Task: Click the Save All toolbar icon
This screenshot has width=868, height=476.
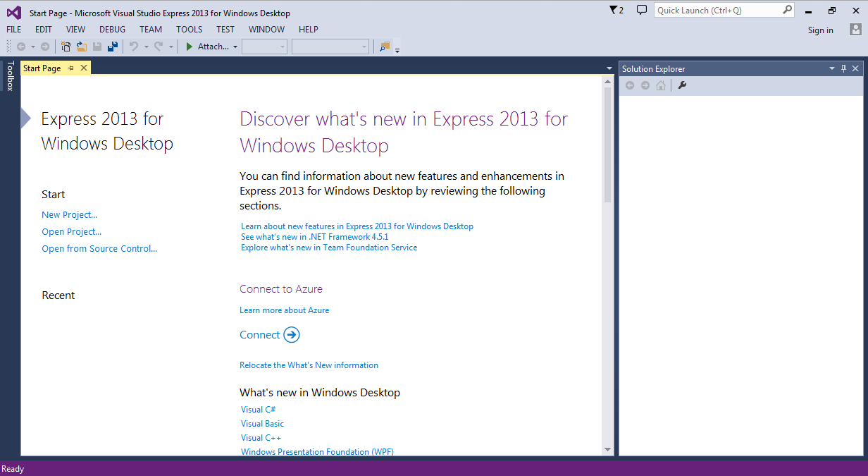Action: coord(112,47)
